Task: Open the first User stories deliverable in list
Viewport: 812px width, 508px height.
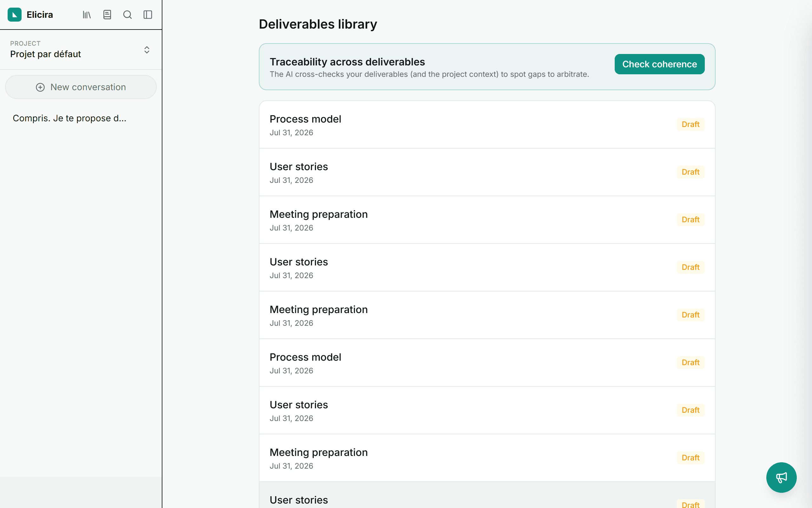Action: (x=487, y=172)
